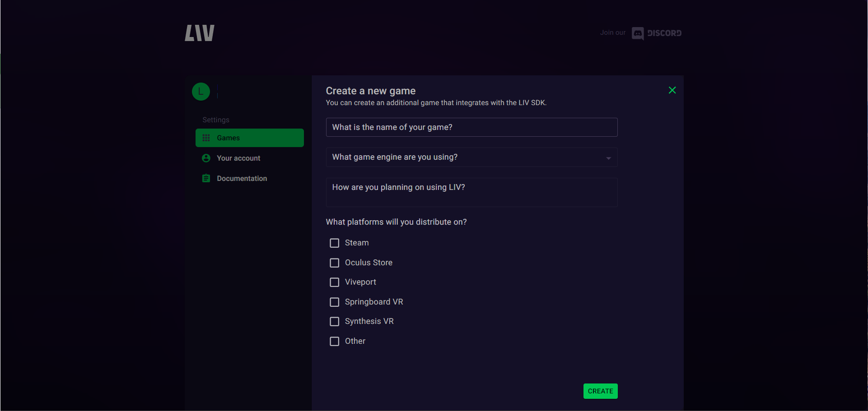Image resolution: width=868 pixels, height=411 pixels.
Task: Click the LIV logo
Action: 200,33
